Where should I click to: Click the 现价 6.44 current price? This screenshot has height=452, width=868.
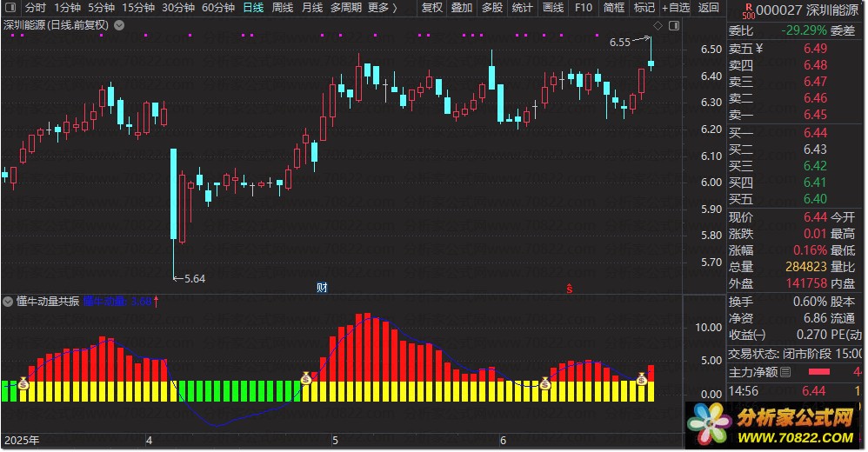pos(816,216)
